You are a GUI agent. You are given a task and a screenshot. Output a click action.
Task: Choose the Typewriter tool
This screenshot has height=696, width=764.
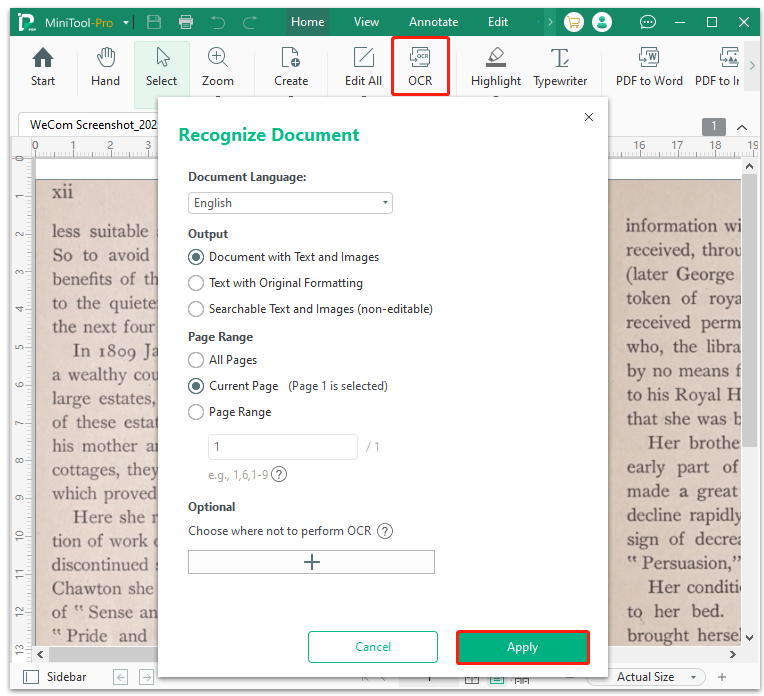click(x=560, y=67)
